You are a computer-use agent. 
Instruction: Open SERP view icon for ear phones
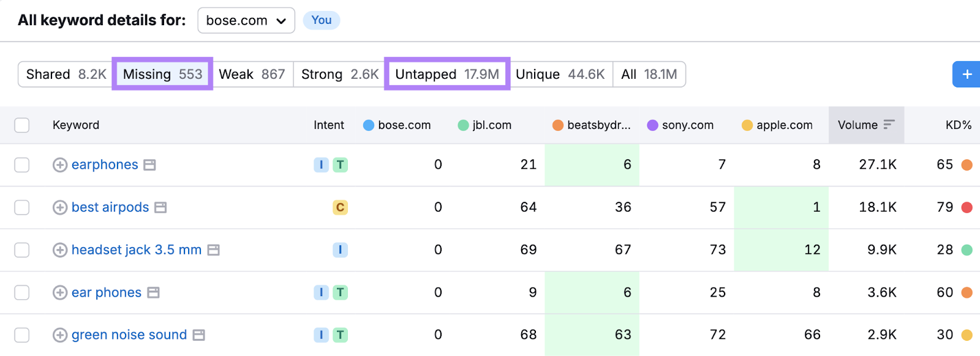pos(153,293)
